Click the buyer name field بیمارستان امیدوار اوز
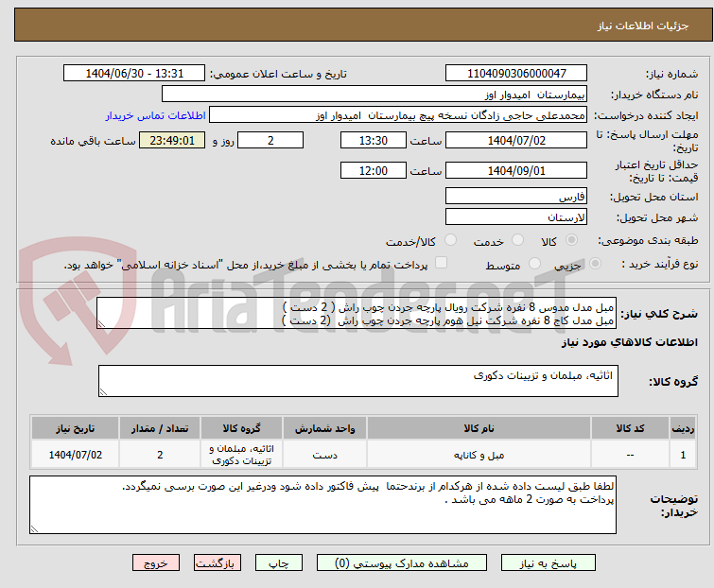714x588 pixels. (374, 95)
